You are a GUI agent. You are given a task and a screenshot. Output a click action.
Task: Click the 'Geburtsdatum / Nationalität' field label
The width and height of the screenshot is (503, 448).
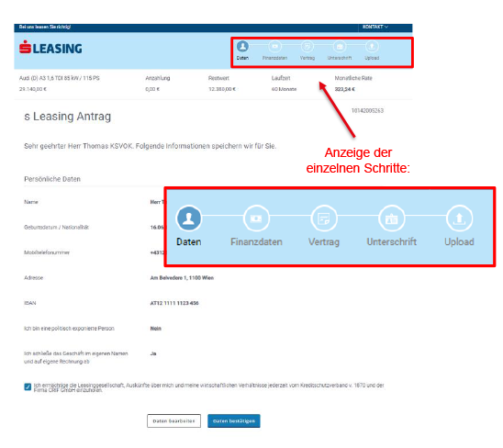[x=57, y=227]
